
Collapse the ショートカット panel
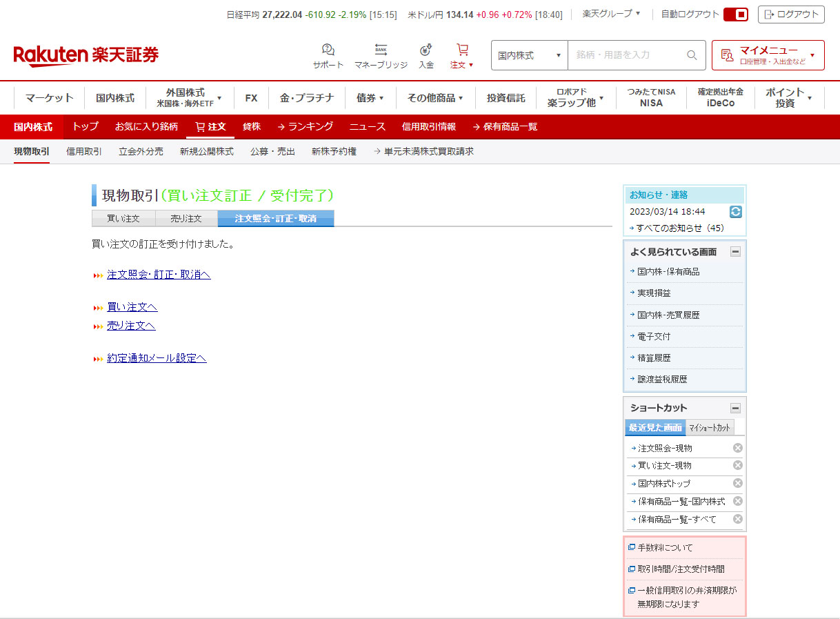(x=735, y=408)
